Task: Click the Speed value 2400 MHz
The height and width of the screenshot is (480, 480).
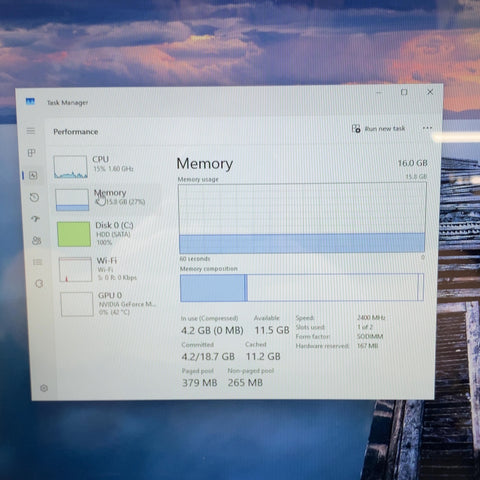Action: [371, 317]
